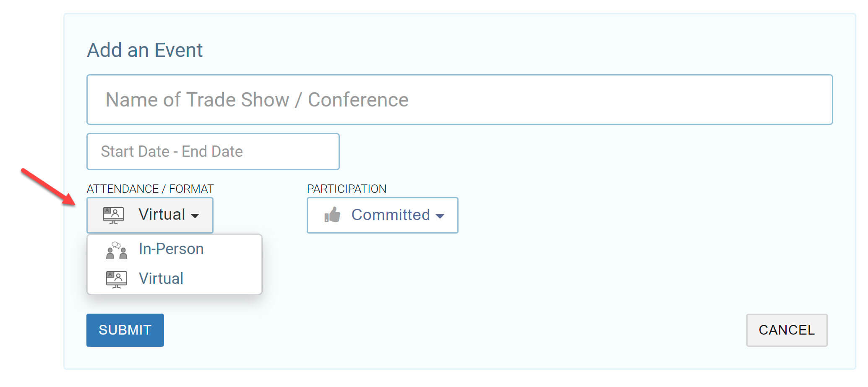This screenshot has height=387, width=868.
Task: Submit the new event form
Action: click(x=125, y=330)
